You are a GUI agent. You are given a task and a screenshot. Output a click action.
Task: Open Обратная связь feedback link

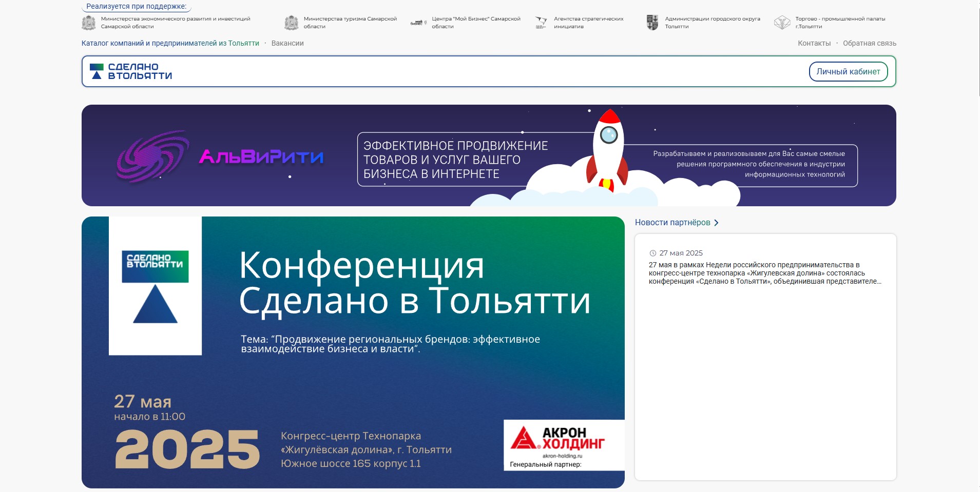click(869, 44)
